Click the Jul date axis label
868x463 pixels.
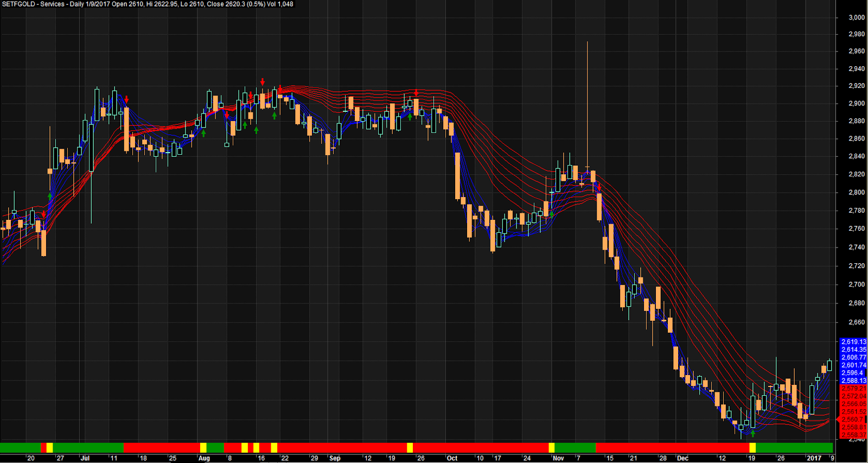click(85, 458)
